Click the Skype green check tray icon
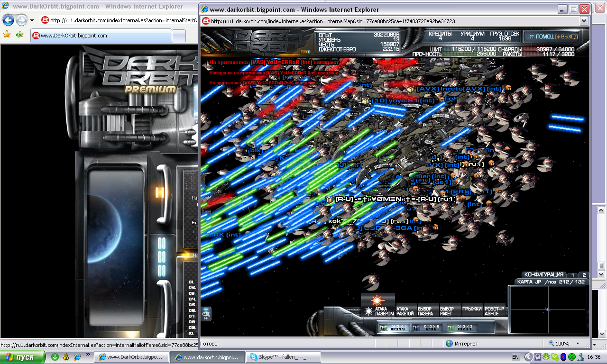This screenshot has height=364, width=607. click(x=554, y=357)
